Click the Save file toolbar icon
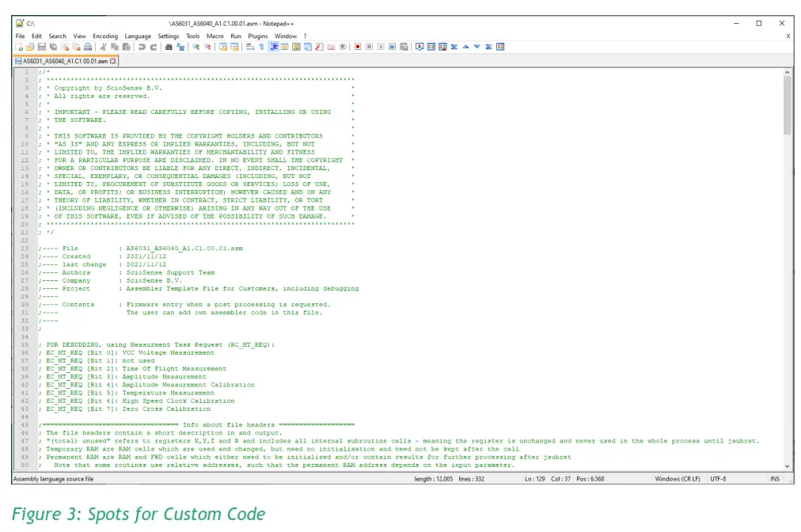 [41, 47]
